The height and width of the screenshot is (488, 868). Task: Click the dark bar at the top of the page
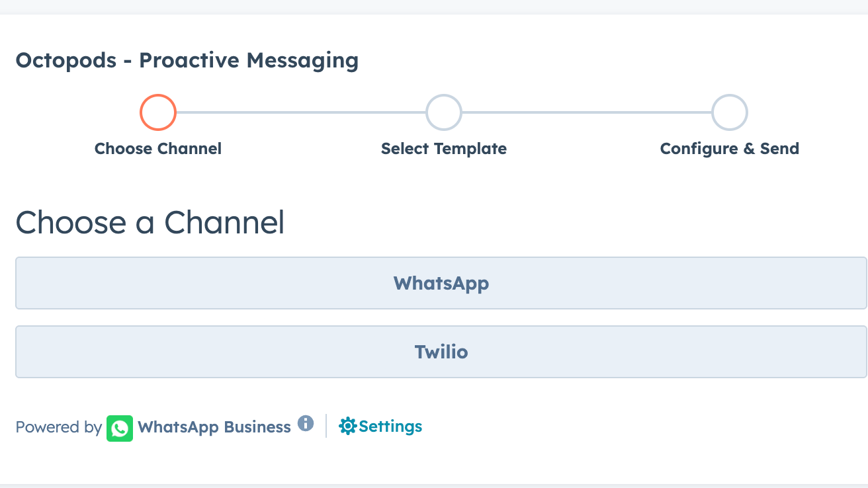[434, 5]
